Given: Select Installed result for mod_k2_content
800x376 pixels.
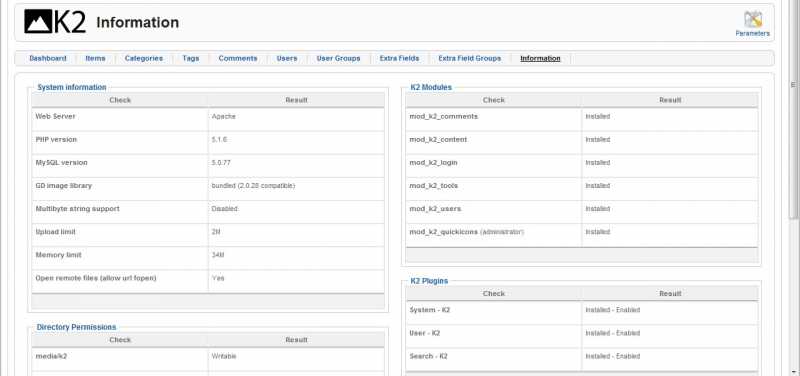Looking at the screenshot, I should click(597, 139).
